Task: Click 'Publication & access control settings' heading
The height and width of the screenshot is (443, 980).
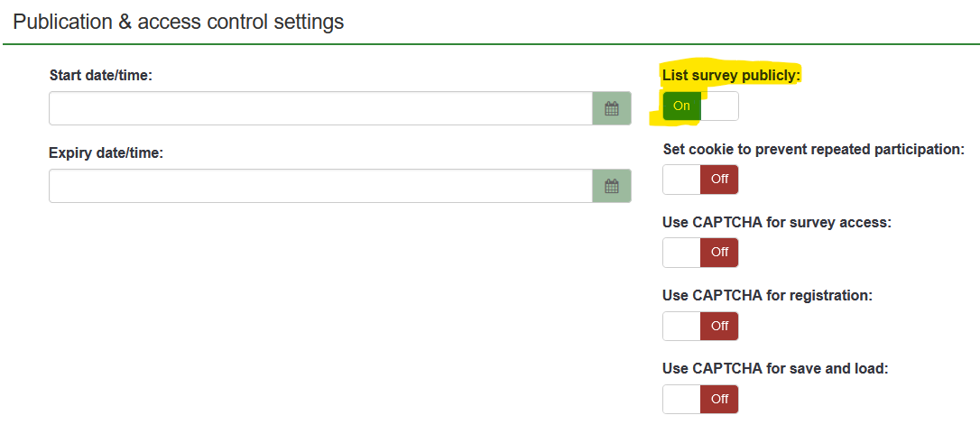Action: tap(179, 22)
